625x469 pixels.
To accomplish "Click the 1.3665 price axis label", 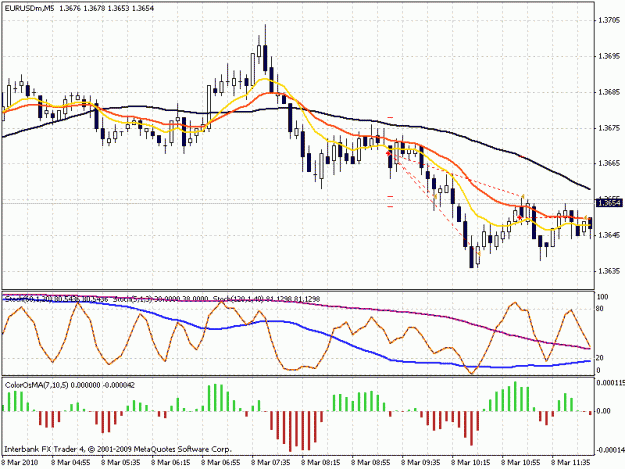I will (609, 163).
